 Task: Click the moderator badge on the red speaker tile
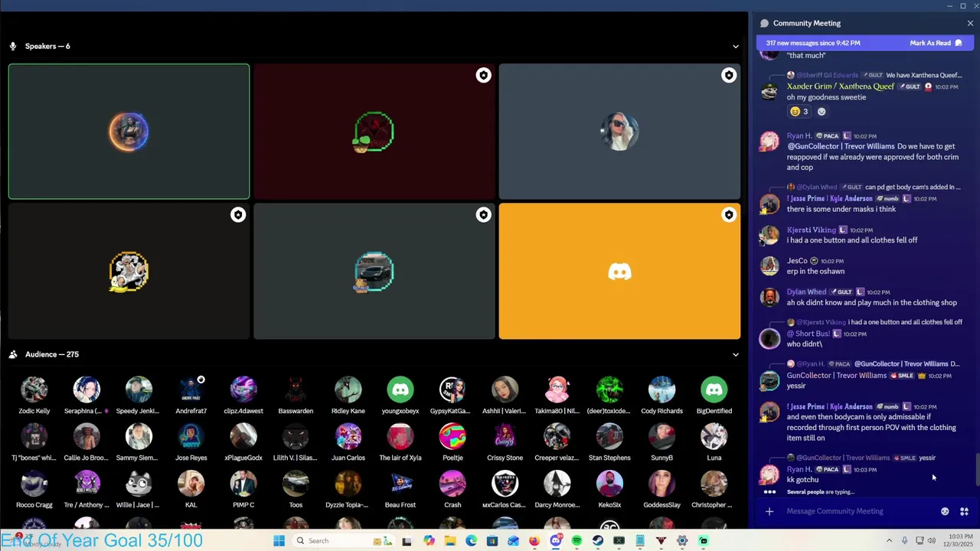point(483,75)
